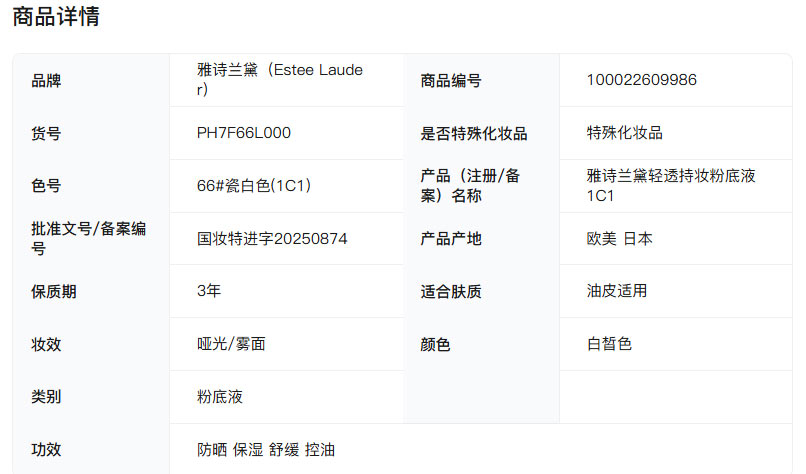Select the 商品编号 value 100022609986
The height and width of the screenshot is (474, 806).
point(642,80)
